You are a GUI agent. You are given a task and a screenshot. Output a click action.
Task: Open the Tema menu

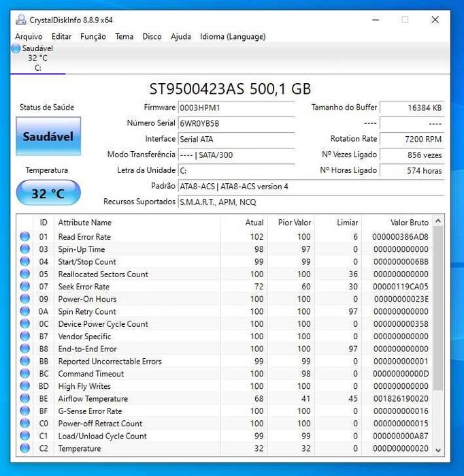click(x=125, y=37)
